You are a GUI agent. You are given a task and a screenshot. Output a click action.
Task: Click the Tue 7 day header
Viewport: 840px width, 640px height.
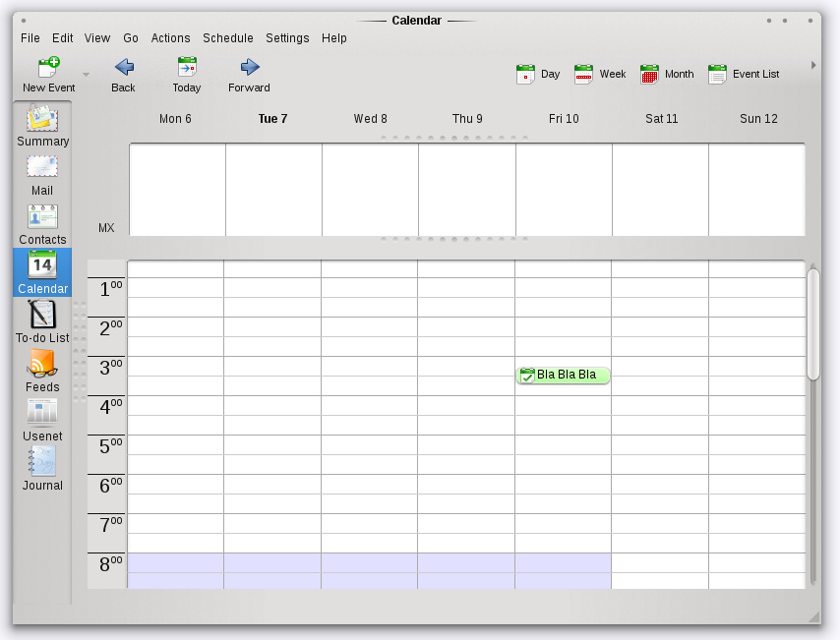272,119
